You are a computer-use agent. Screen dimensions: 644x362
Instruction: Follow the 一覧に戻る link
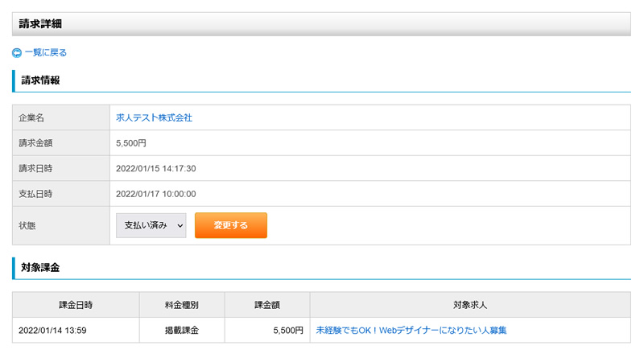46,53
